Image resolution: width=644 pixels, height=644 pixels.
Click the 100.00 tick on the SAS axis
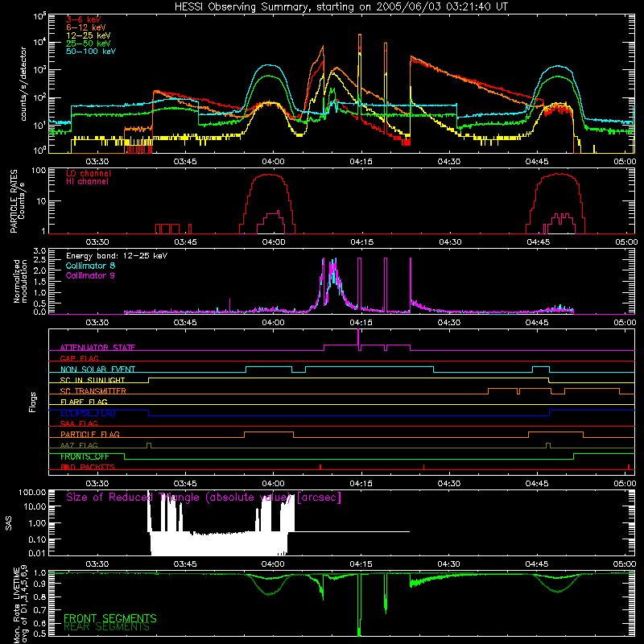click(x=32, y=492)
